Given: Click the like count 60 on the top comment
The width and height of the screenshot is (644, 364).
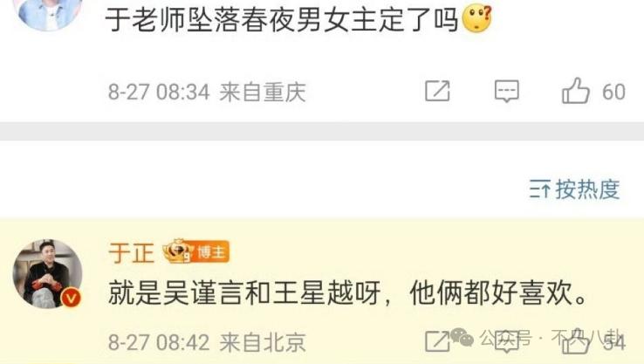Looking at the screenshot, I should pyautogui.click(x=613, y=92).
